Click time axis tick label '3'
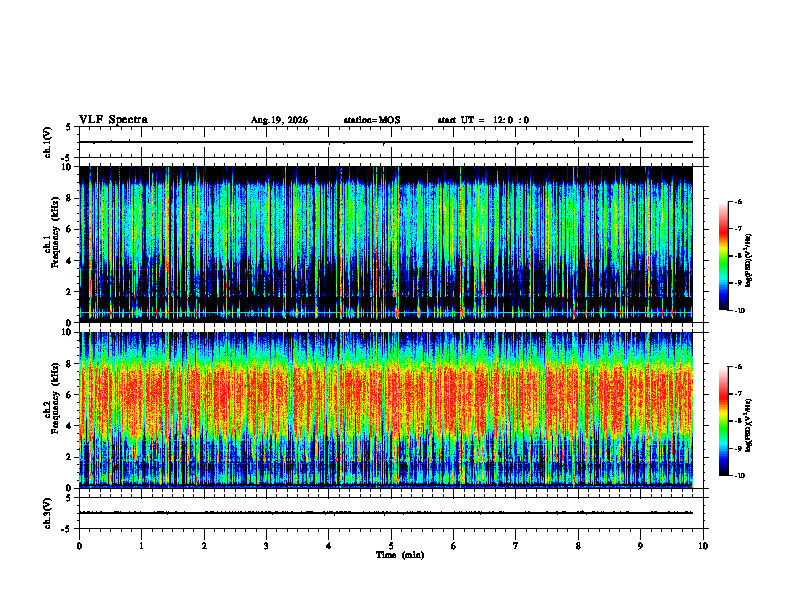 tap(266, 546)
